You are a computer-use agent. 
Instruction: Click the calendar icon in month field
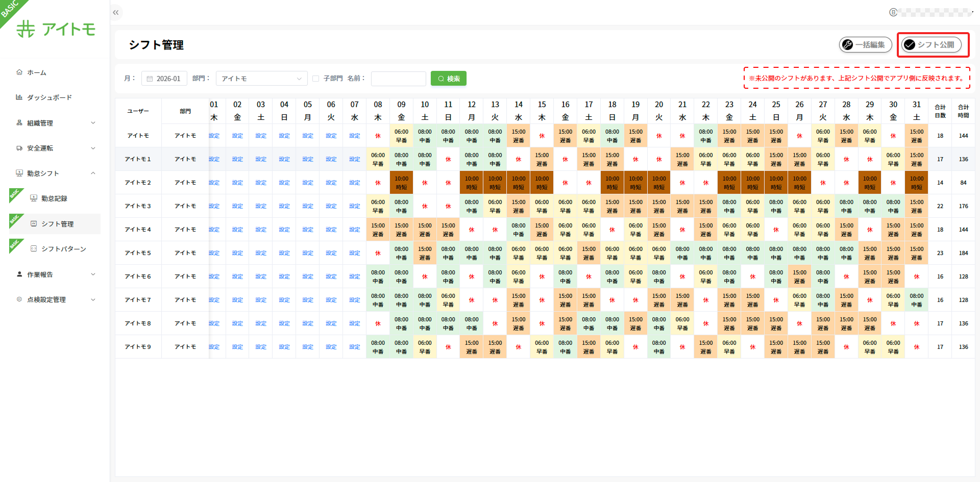click(150, 79)
